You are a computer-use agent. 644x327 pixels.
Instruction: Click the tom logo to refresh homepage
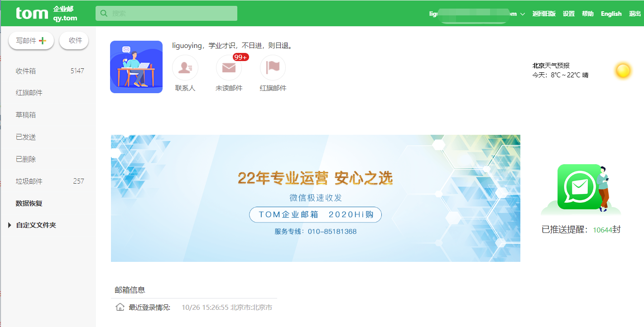(x=32, y=13)
